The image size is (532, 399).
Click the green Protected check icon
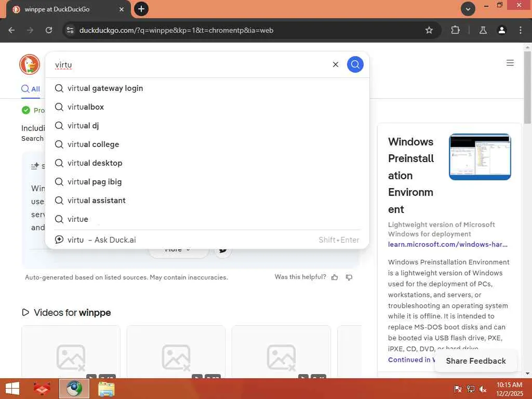[x=26, y=110]
